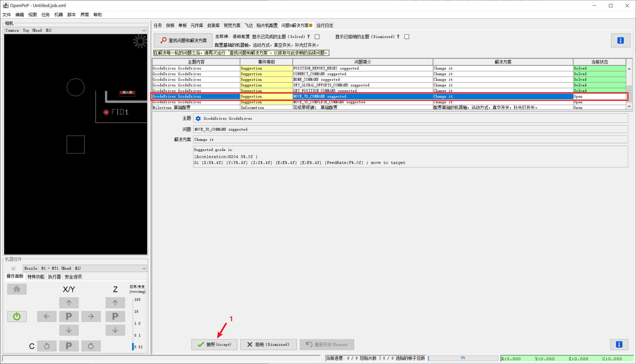Click the camera light sun icon
The width and height of the screenshot is (636, 364).
pos(140,42)
